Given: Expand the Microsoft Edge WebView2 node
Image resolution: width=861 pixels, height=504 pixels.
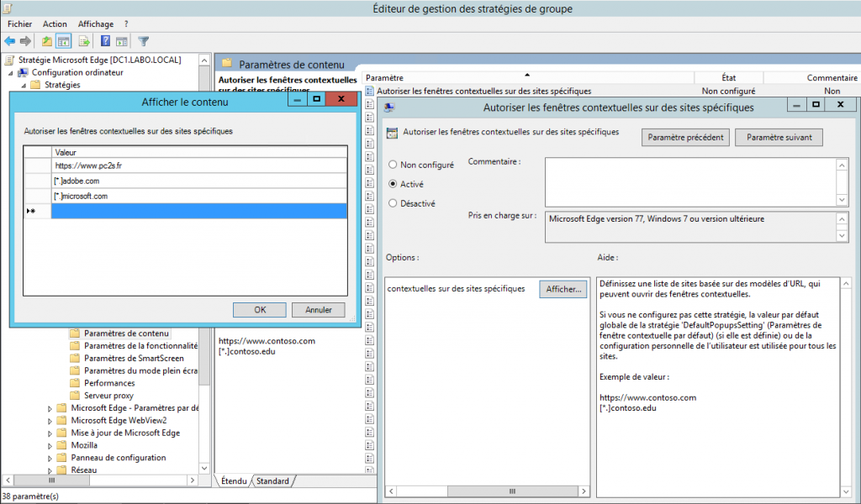Looking at the screenshot, I should pyautogui.click(x=49, y=420).
